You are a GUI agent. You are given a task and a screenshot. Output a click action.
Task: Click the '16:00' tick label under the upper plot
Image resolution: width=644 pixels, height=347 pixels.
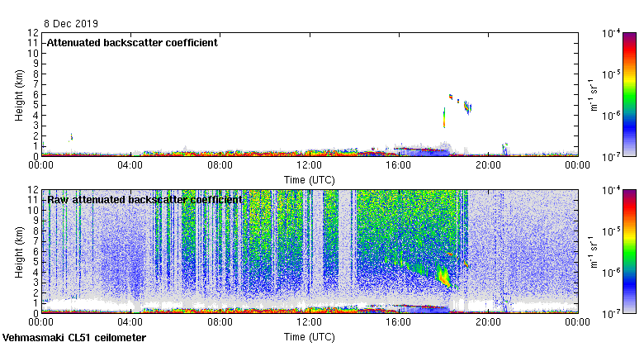click(399, 165)
